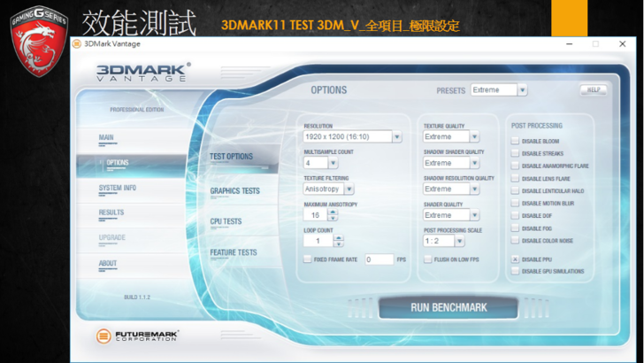644x363 pixels.
Task: Tick the Disable Fog checkbox
Action: tap(515, 228)
